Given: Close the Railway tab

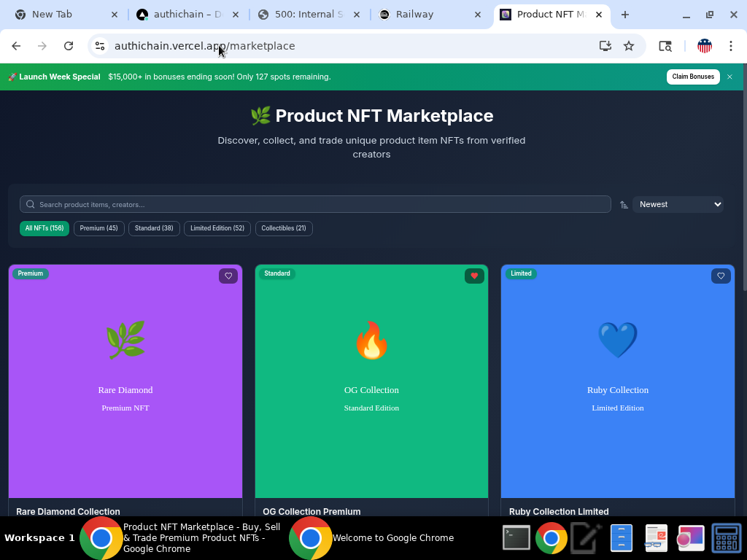Looking at the screenshot, I should (478, 15).
